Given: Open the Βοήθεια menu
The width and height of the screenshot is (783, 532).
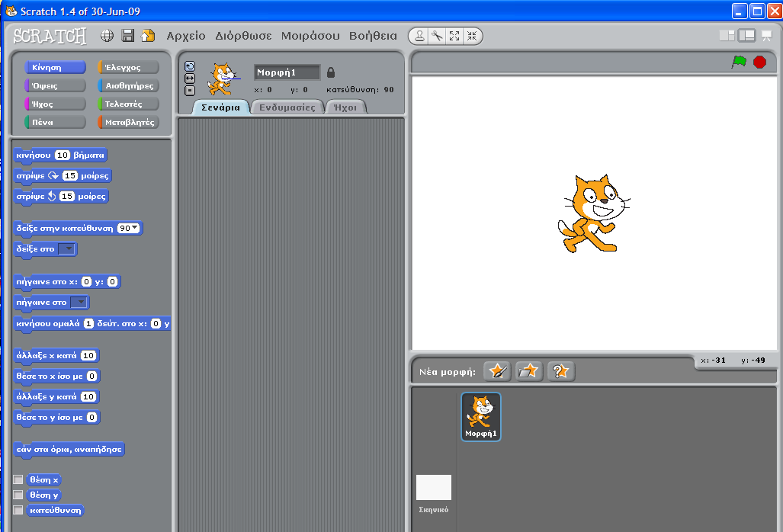Looking at the screenshot, I should (x=373, y=36).
